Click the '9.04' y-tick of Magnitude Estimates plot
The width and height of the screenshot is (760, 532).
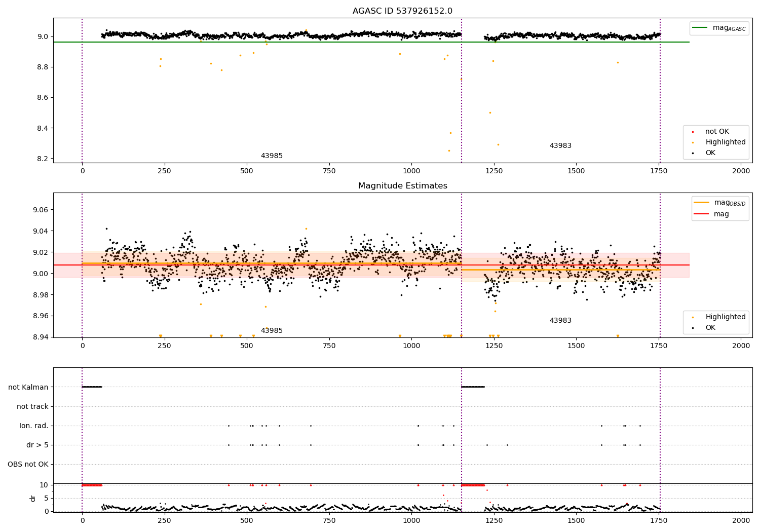pos(41,231)
